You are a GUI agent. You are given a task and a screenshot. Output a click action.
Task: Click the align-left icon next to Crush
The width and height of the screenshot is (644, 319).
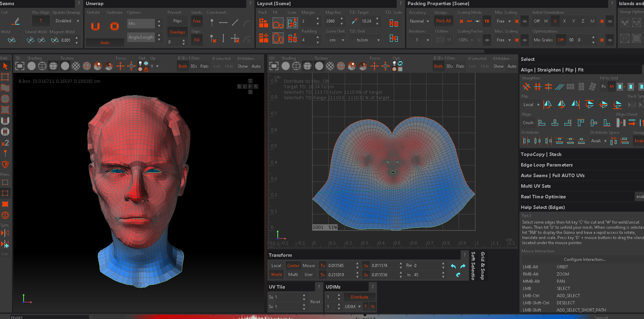point(542,122)
